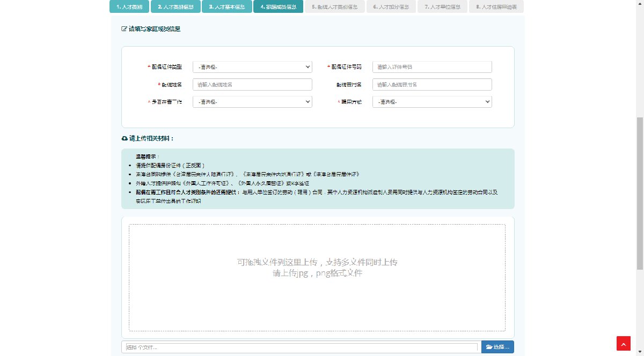The width and height of the screenshot is (644, 356).
Task: Click the 请上传相关材料 section heading
Action: click(151, 138)
